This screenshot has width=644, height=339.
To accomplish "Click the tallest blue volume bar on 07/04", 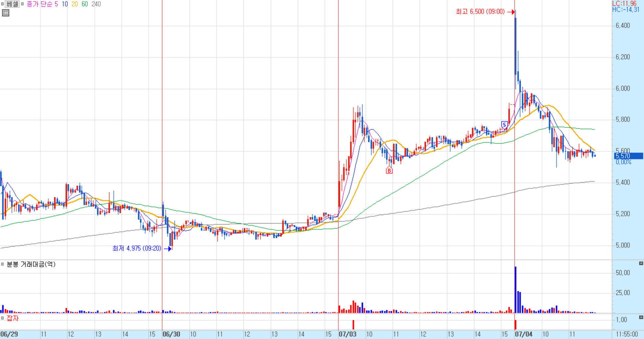I will point(516,290).
